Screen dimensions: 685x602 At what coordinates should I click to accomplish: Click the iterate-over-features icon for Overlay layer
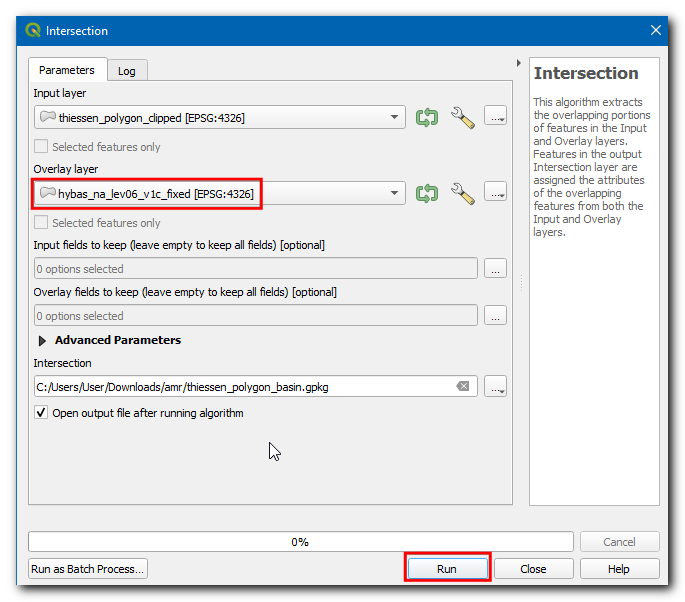[427, 193]
